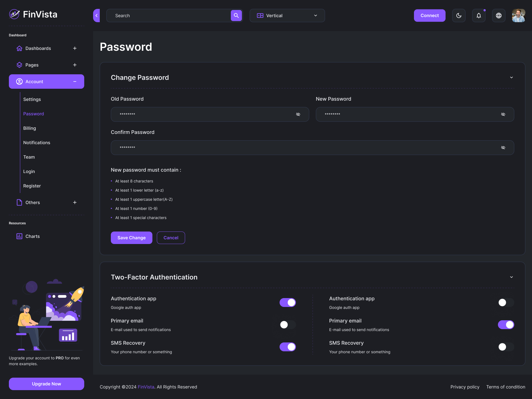532x399 pixels.
Task: Click the Account user icon in sidebar
Action: point(19,81)
